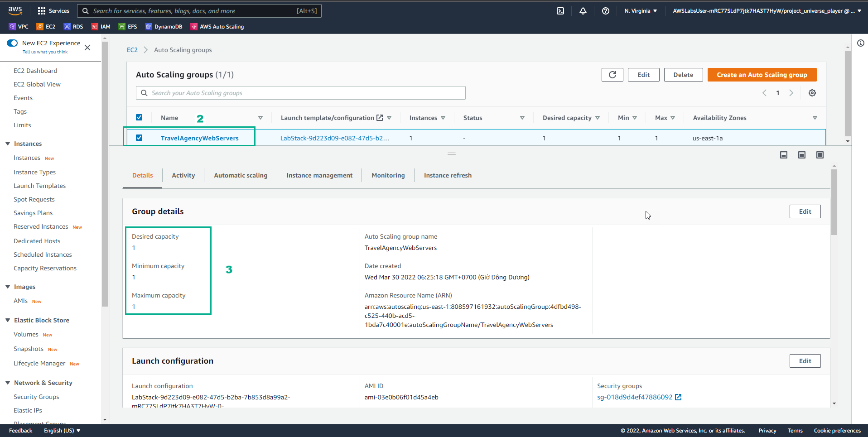Focus the top AWS services search bar
Screen dimensions: 868x437
point(199,11)
